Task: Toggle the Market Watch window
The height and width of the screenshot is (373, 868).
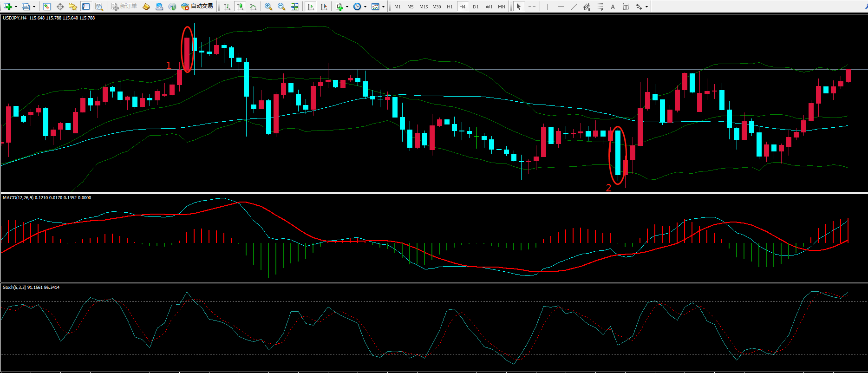Action: pyautogui.click(x=47, y=7)
